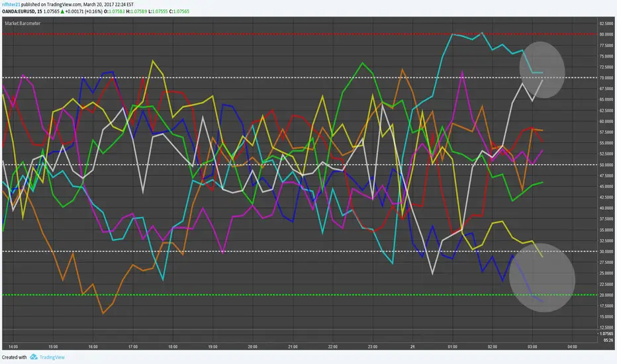Viewport: 617px width, 364px height.
Task: Click the low value L:1.07555
Action: tap(158, 11)
